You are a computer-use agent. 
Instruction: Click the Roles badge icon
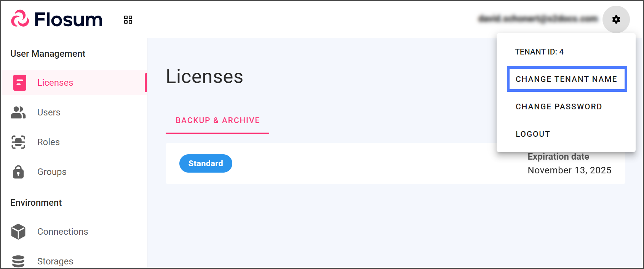tap(18, 142)
